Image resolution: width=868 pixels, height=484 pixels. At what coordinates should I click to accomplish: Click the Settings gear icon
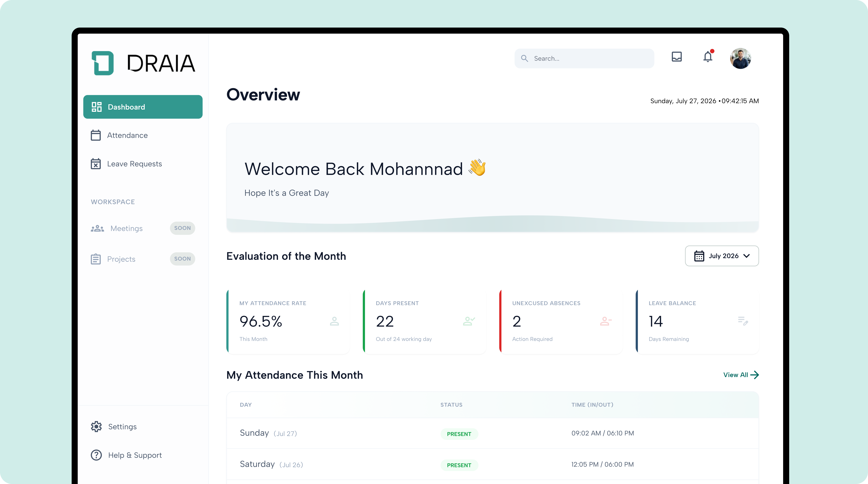coord(96,426)
